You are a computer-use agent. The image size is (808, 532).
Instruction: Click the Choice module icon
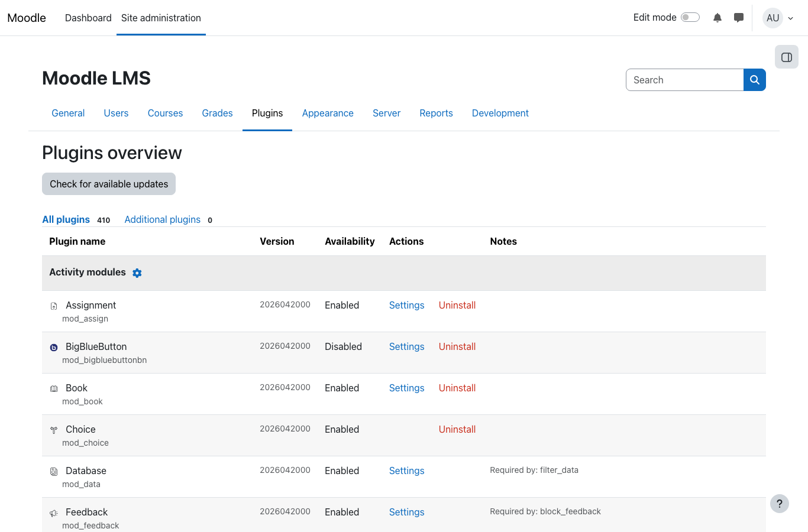(x=54, y=430)
